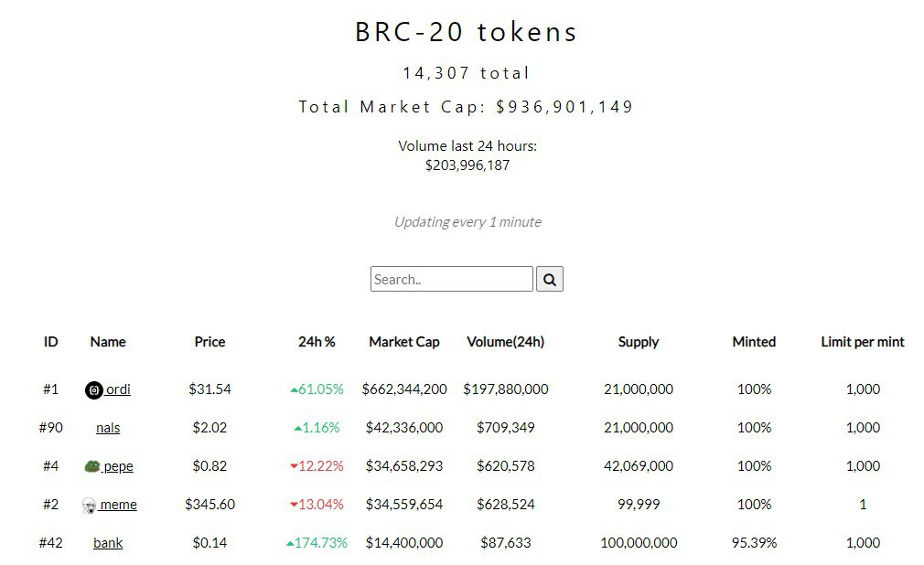Open the ordi token link

pyautogui.click(x=118, y=389)
